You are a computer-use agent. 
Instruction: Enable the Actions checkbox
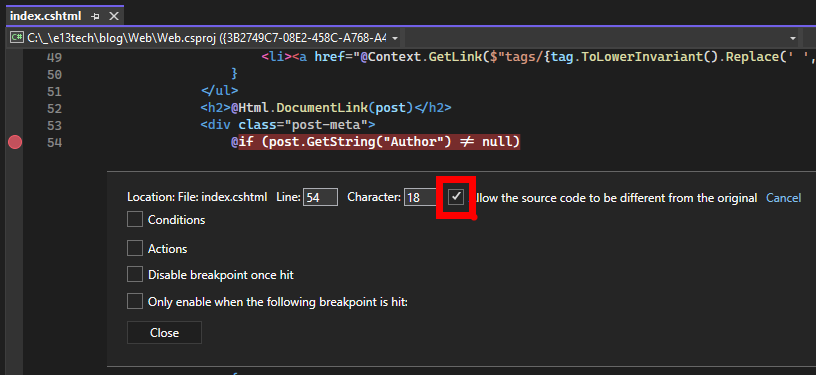click(135, 249)
